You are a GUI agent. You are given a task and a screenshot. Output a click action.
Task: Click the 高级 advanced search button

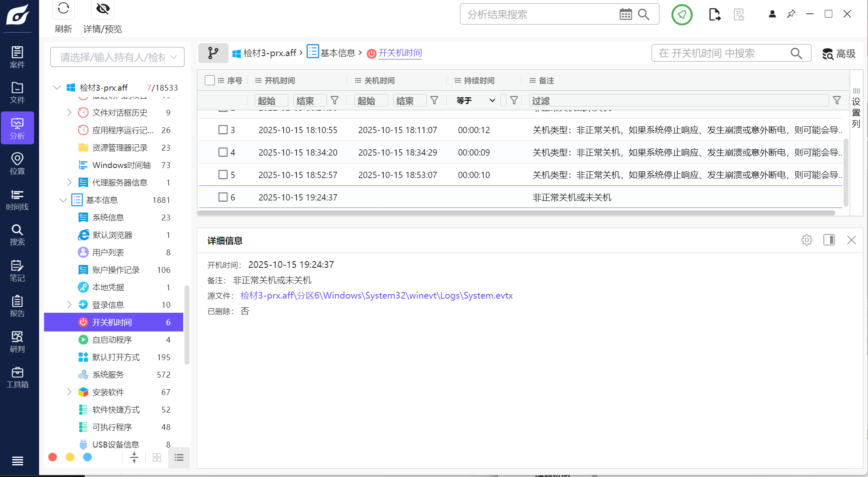coord(838,54)
